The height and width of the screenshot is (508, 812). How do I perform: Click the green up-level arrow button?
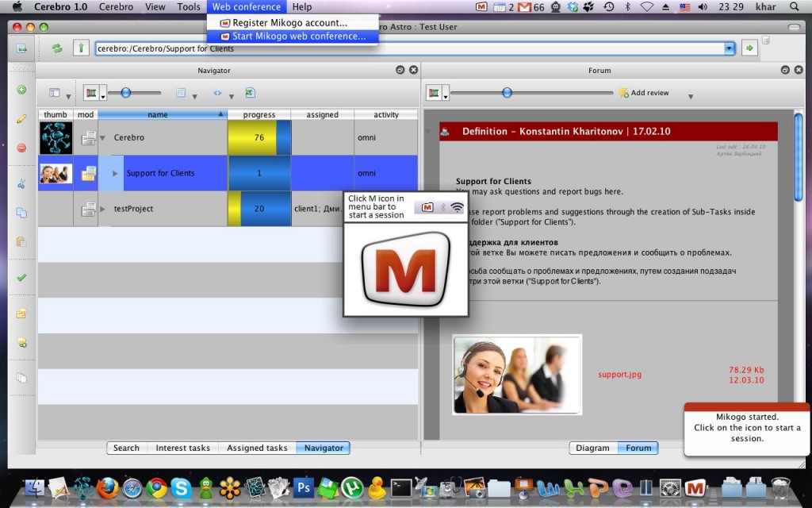pyautogui.click(x=81, y=48)
